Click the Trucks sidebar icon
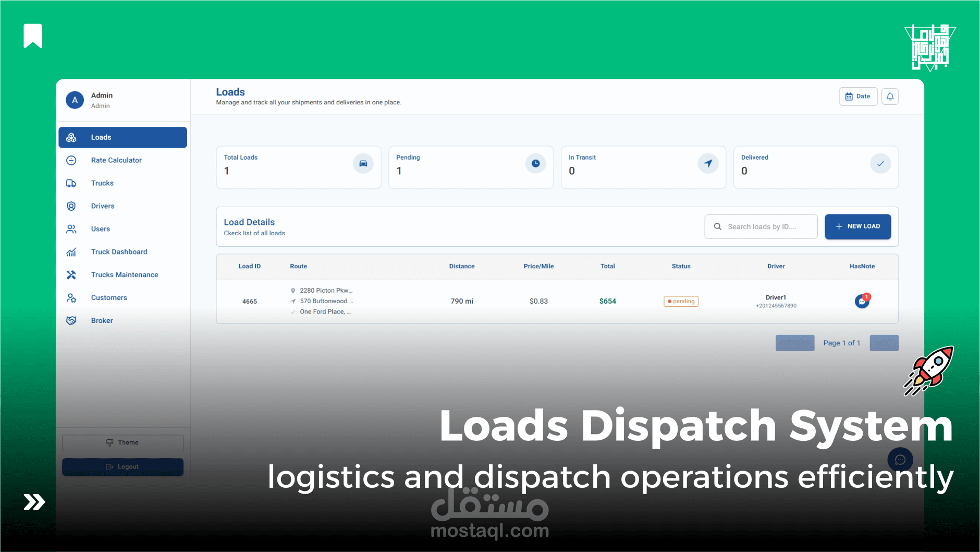 pos(71,183)
